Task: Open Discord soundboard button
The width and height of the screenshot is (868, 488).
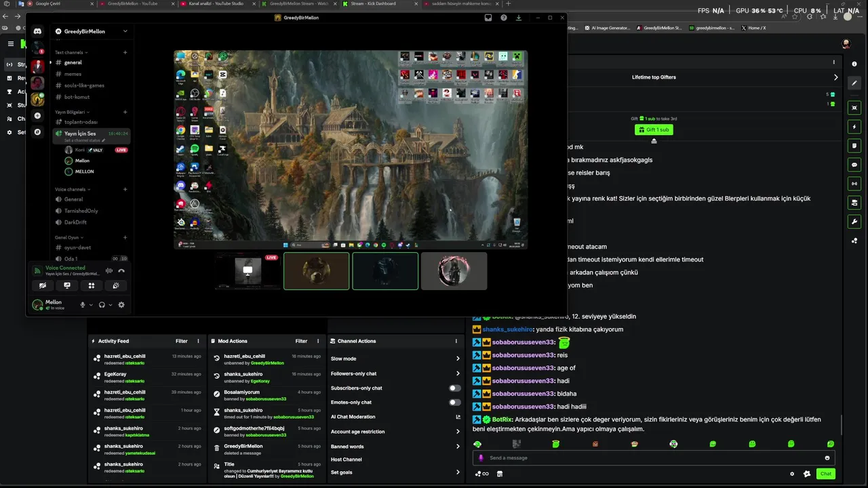Action: point(116,285)
